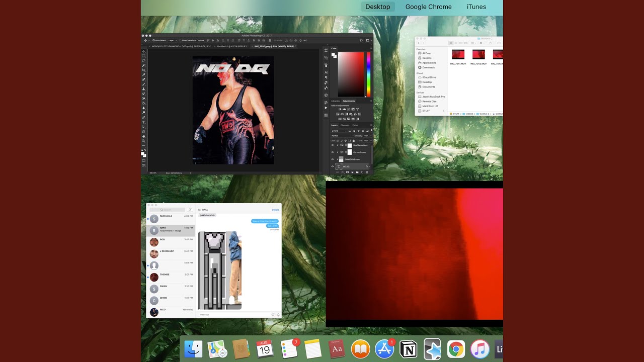Open the SUEHAYLA conversation
The height and width of the screenshot is (362, 644).
(x=171, y=219)
